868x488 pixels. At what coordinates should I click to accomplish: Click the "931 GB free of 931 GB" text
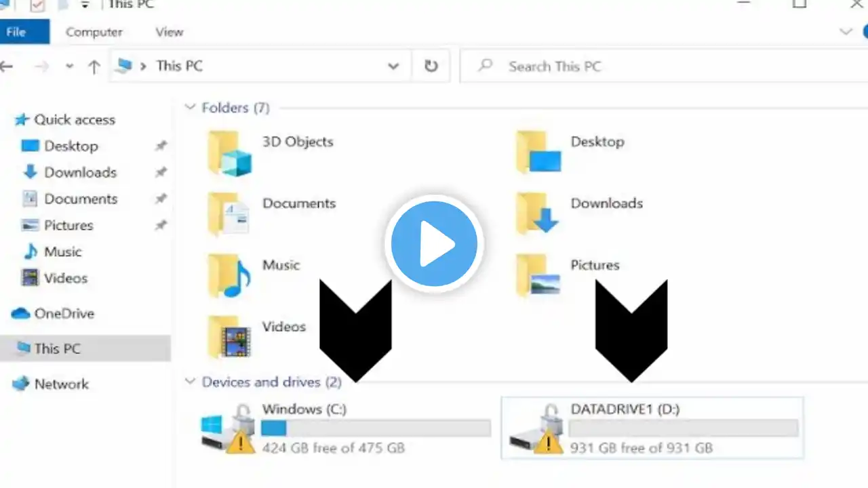pyautogui.click(x=642, y=448)
